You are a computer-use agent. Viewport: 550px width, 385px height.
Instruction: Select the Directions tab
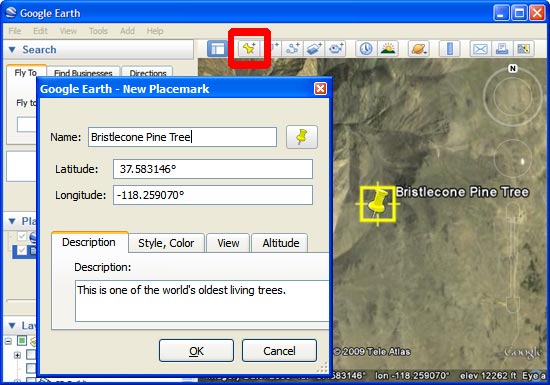coord(148,73)
